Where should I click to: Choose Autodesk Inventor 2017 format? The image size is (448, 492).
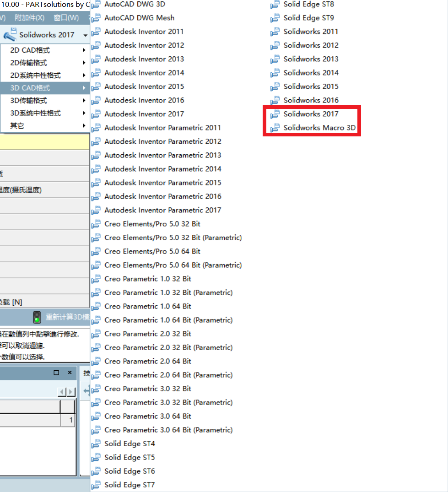tap(144, 114)
